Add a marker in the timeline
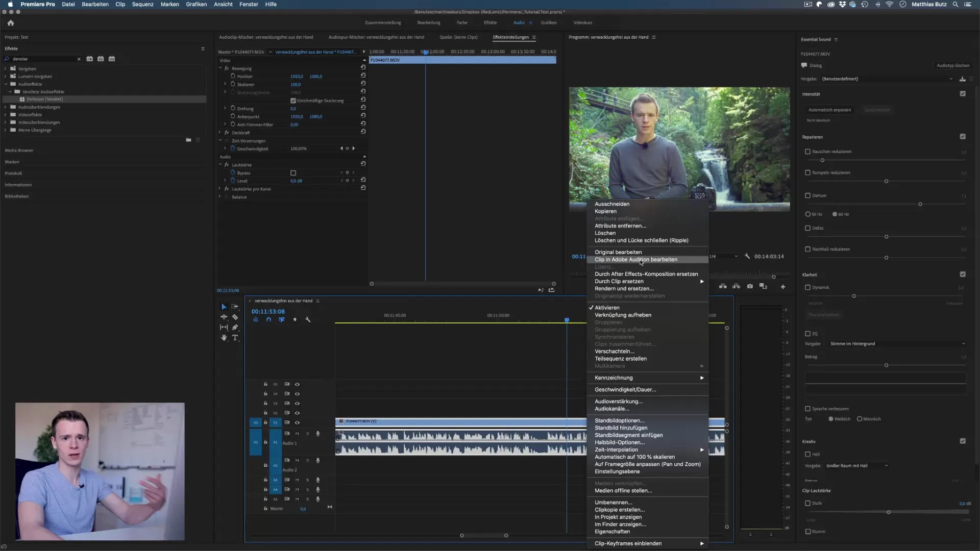 tap(295, 320)
